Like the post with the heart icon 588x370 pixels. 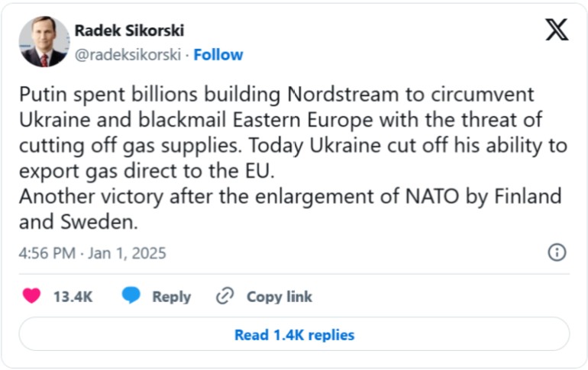pyautogui.click(x=31, y=297)
